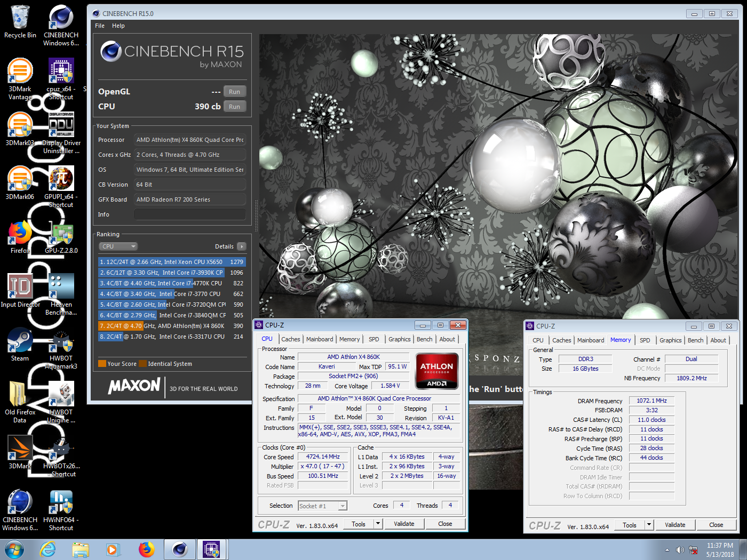Open HWBOTx265 shortcut icon
747x560 pixels.
click(x=61, y=456)
